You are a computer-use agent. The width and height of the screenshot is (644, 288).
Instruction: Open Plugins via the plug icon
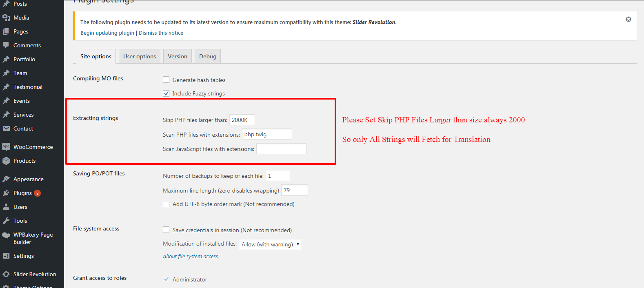click(6, 193)
